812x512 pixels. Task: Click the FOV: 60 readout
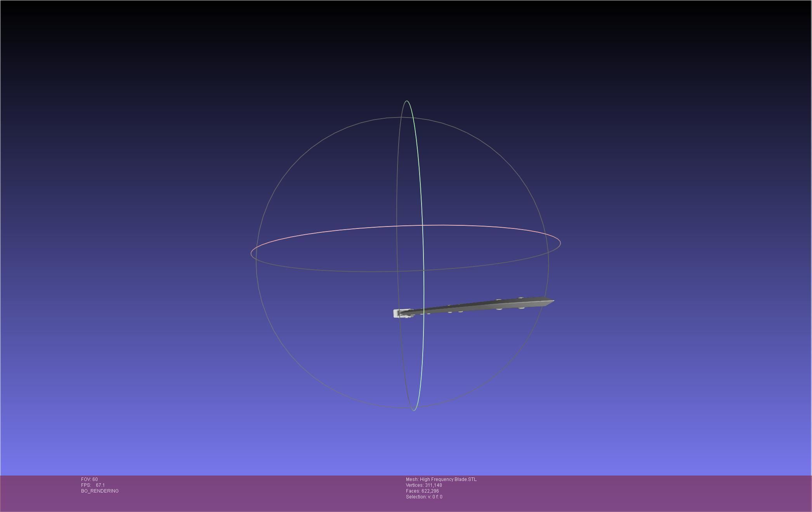89,479
